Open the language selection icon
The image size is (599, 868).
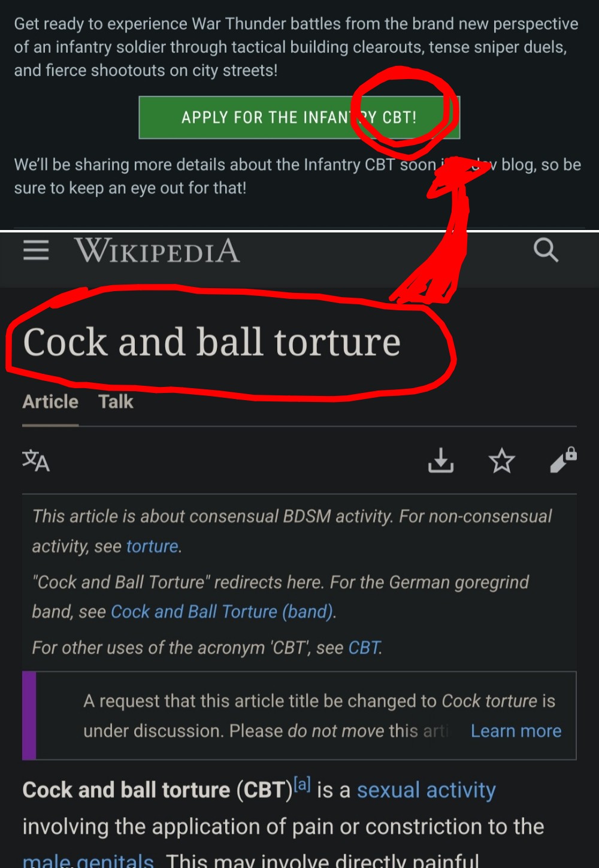[x=36, y=461]
